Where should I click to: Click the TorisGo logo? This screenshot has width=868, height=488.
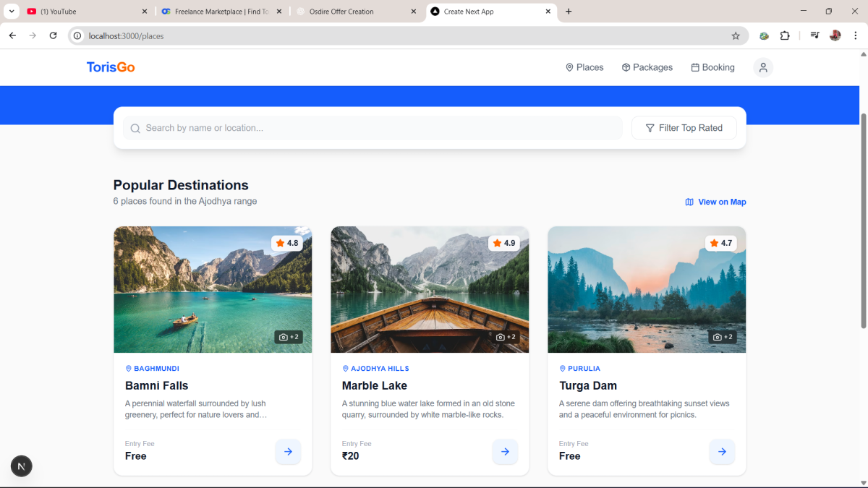click(111, 67)
